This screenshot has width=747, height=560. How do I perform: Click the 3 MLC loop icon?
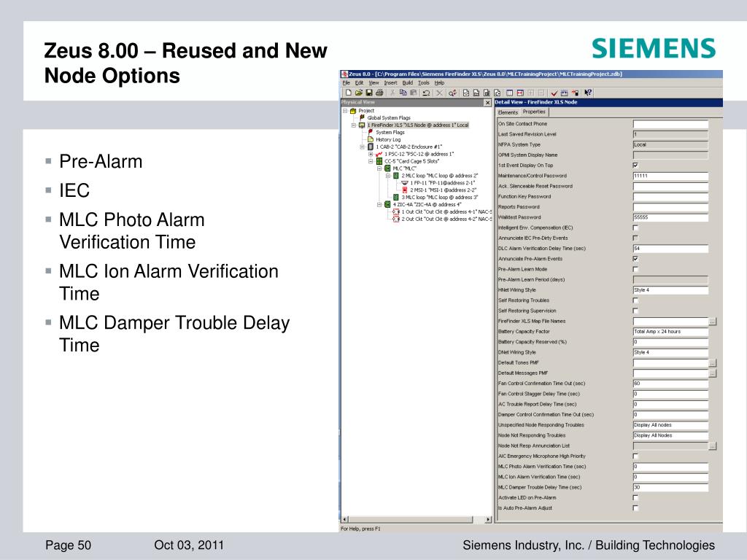396,197
